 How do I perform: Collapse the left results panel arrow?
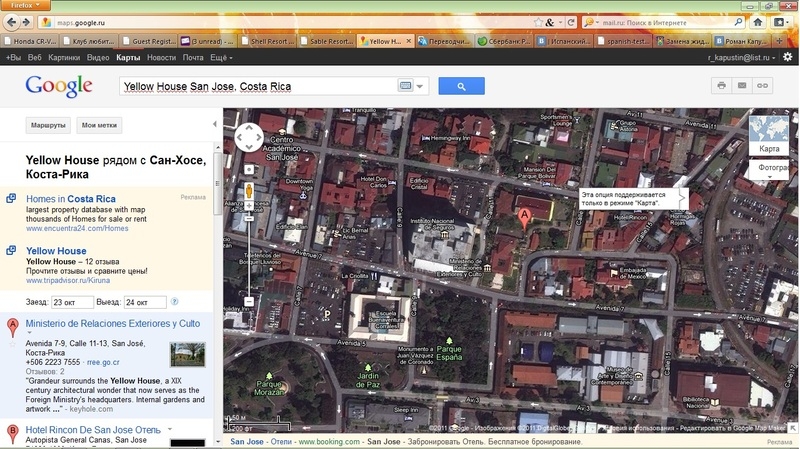tap(215, 124)
